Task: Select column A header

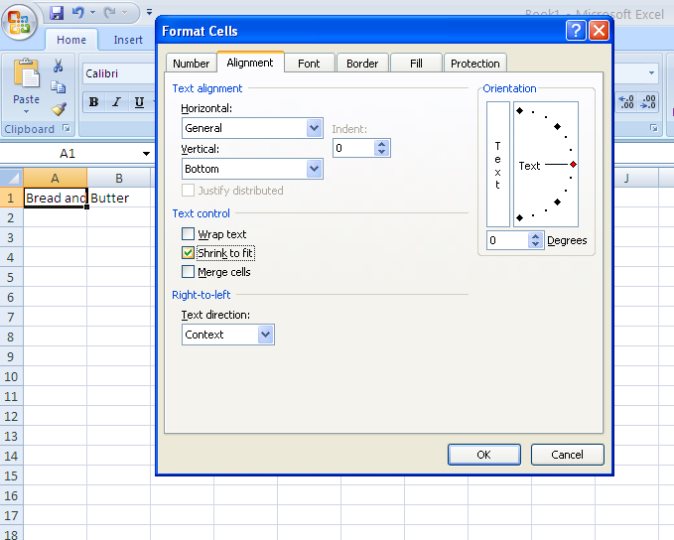Action: [x=55, y=178]
